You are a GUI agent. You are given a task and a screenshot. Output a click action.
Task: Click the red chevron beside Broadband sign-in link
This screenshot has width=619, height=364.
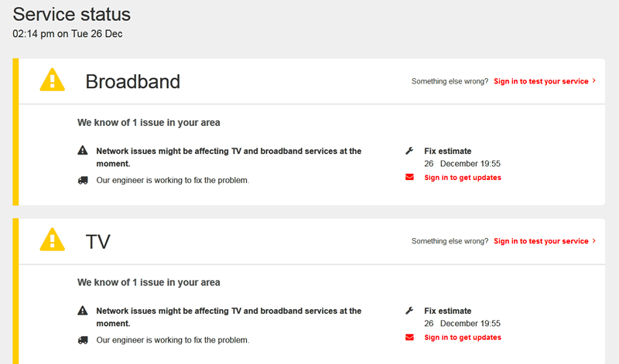click(x=594, y=81)
